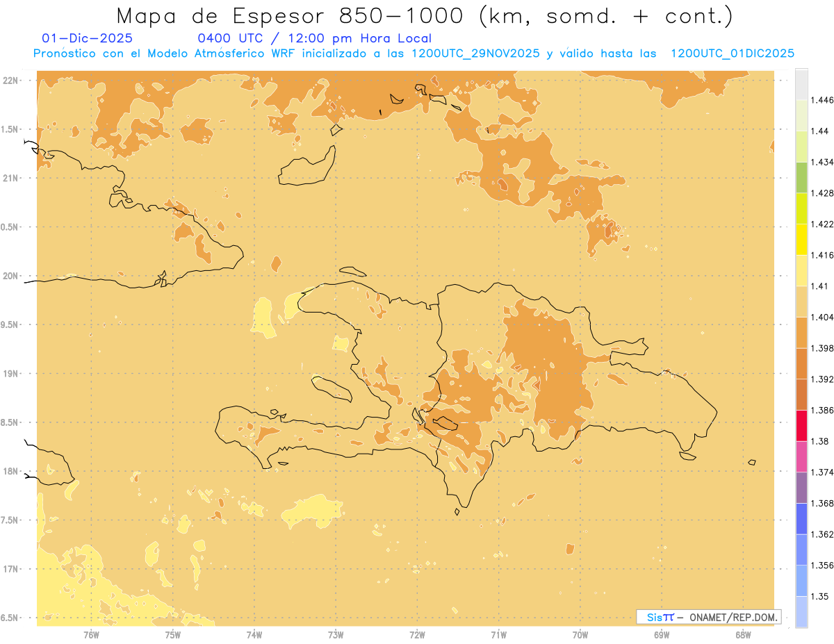This screenshot has width=834, height=644.
Task: Click the legend value 1.428
Action: [822, 193]
